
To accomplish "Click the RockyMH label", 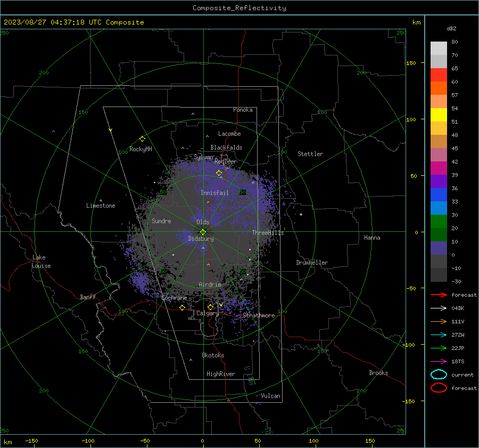I will click(141, 149).
